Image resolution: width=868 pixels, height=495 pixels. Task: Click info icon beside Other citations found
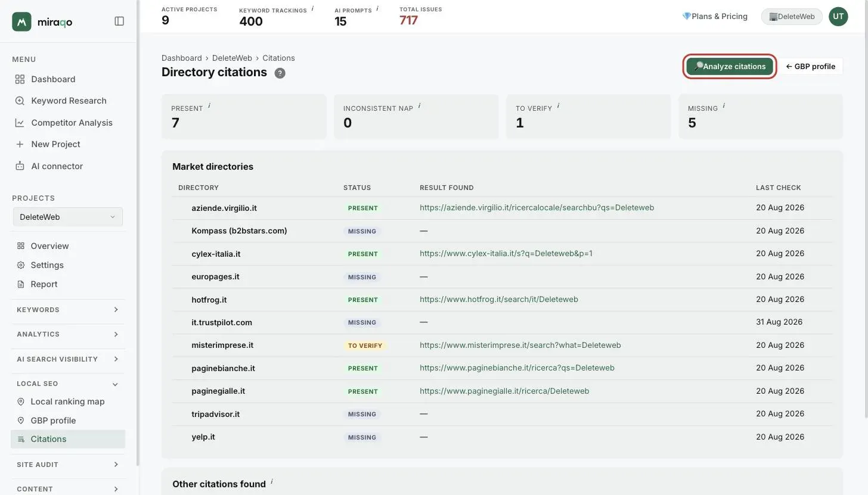pos(272,481)
